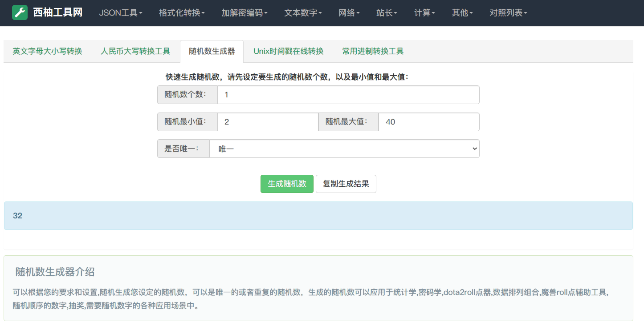Screen dimensions: 644x326
Task: Expand the JSON工具 dropdown menu
Action: coord(120,13)
